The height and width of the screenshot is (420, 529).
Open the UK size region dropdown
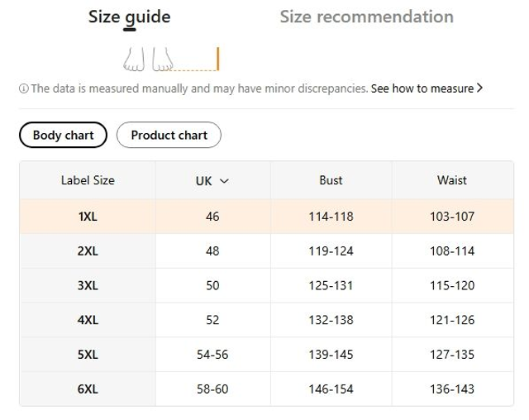(x=212, y=180)
